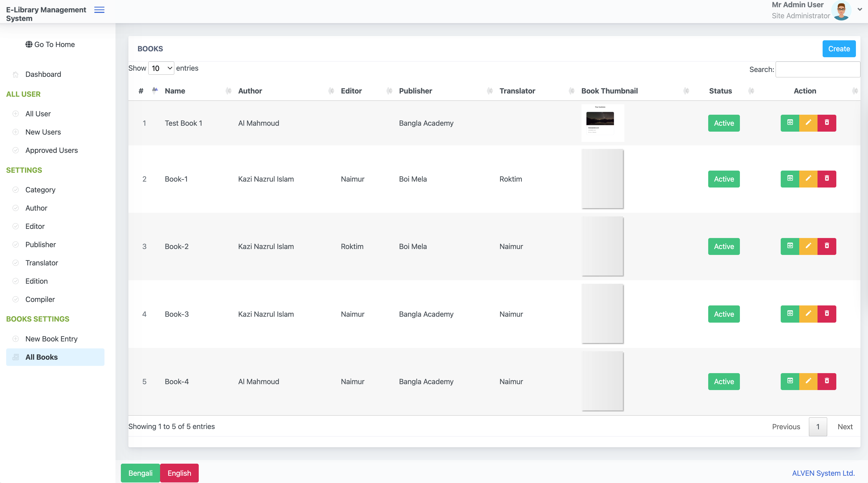This screenshot has height=483, width=868.
Task: Open the show entries count dropdown
Action: 161,69
